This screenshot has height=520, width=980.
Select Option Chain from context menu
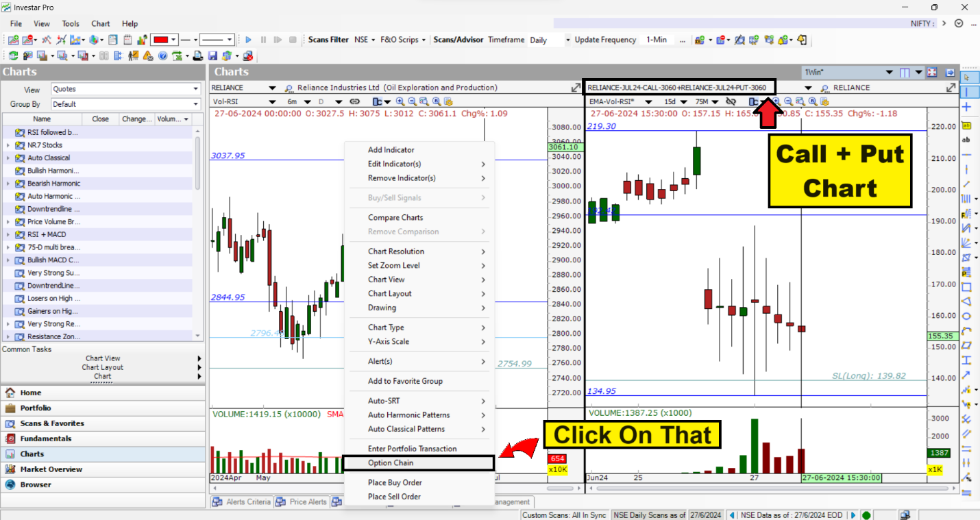point(391,463)
